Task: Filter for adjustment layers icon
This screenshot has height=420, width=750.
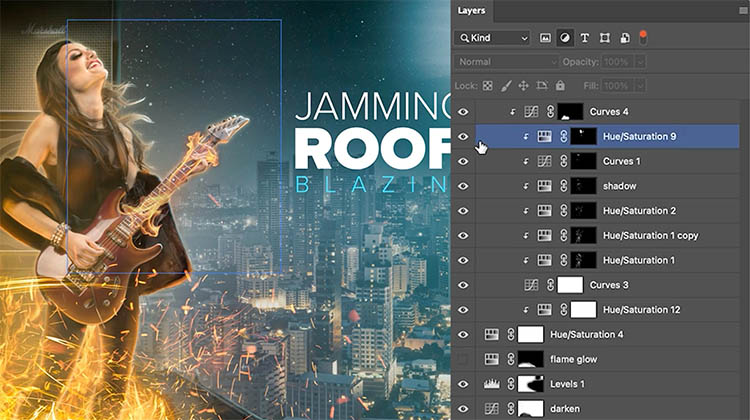Action: 565,38
